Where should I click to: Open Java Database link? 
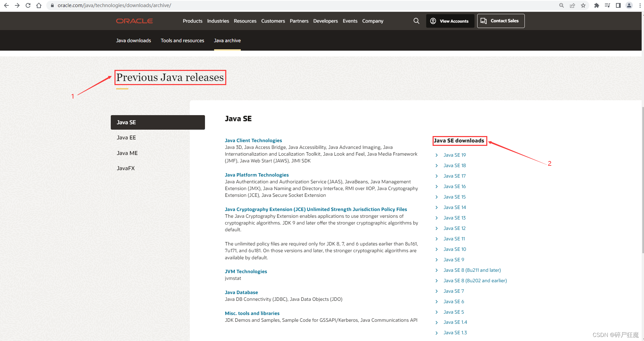pos(241,292)
